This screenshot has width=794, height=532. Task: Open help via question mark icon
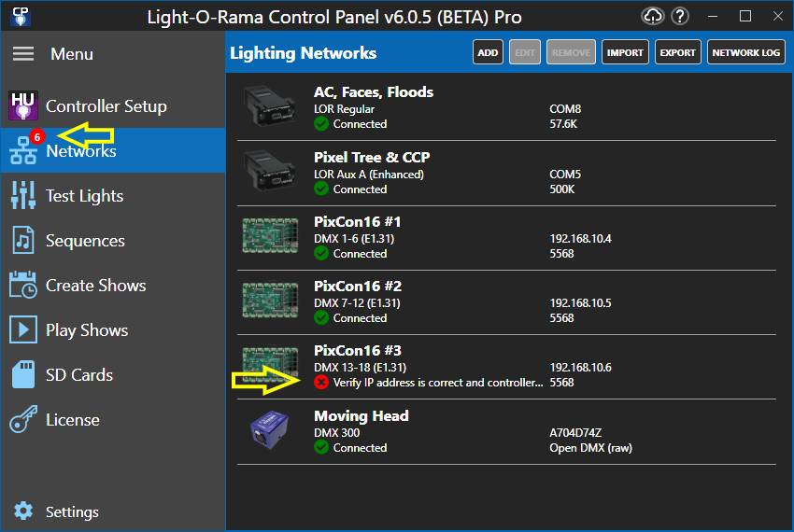point(680,17)
